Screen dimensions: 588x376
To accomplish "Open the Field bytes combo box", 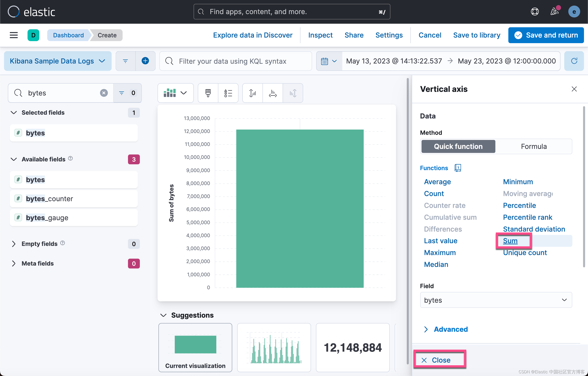I will pos(496,300).
